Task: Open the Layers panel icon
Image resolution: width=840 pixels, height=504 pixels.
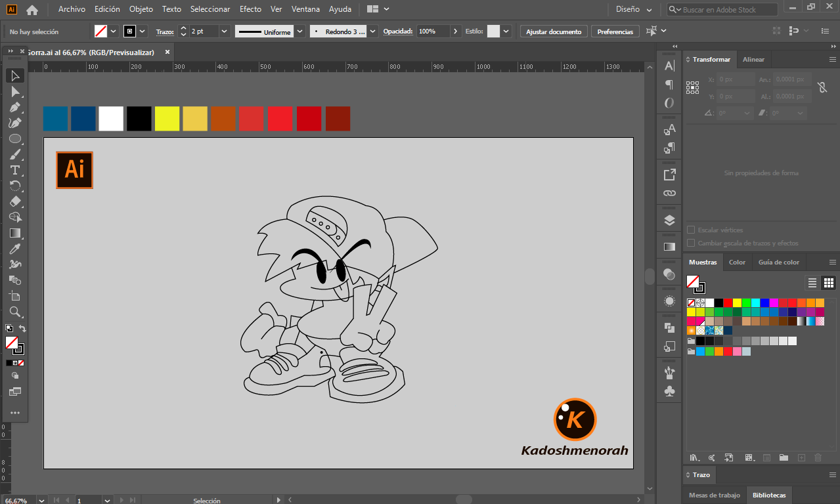Action: [x=669, y=220]
